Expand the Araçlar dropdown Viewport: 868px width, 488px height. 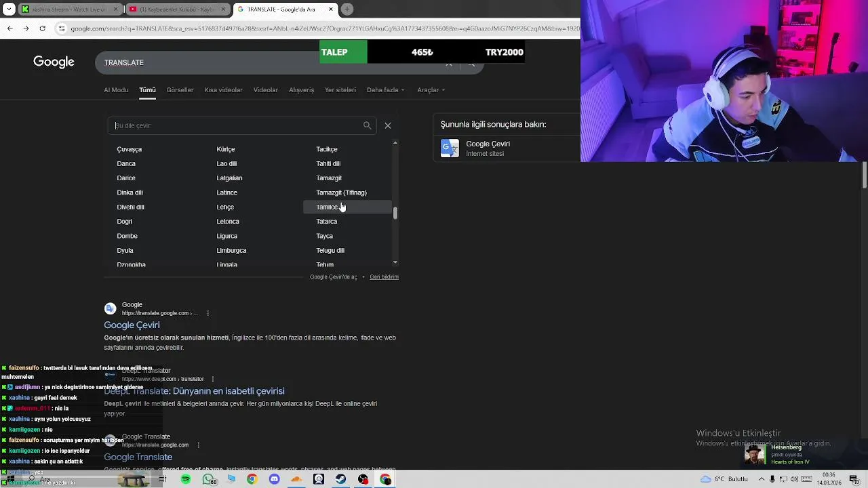431,90
